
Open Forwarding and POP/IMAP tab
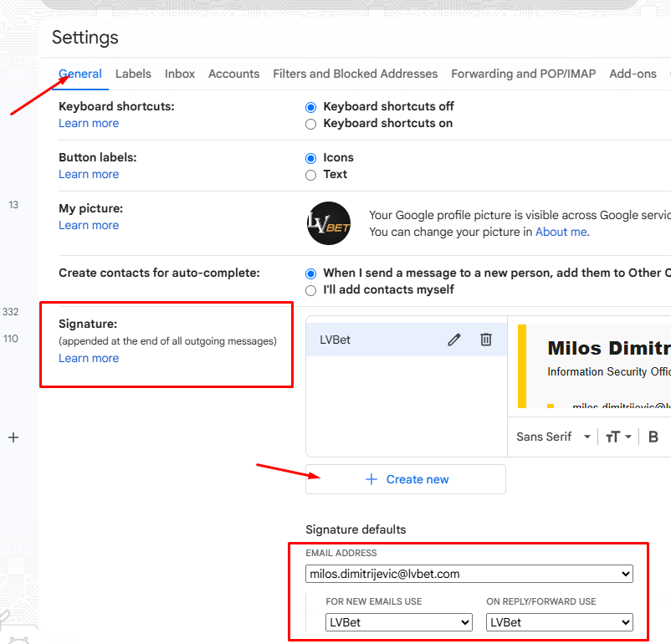click(x=524, y=74)
